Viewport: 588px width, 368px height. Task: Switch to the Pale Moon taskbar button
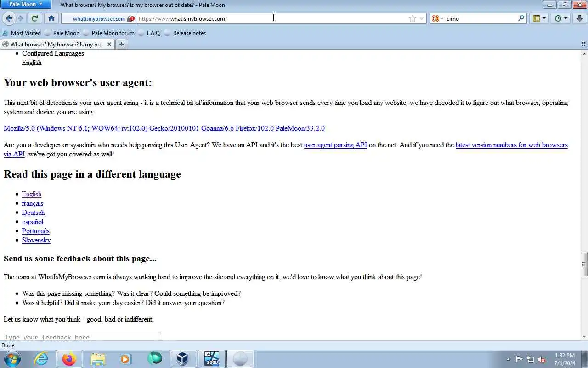coord(240,359)
